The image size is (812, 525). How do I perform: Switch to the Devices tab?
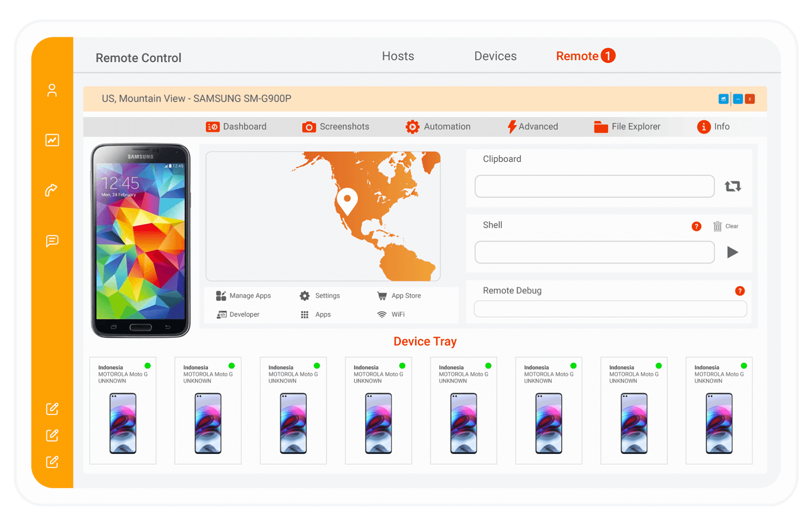click(495, 56)
